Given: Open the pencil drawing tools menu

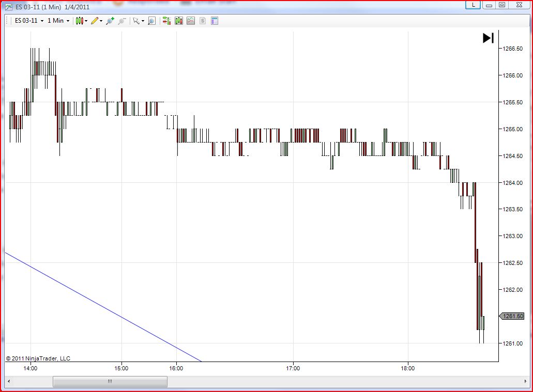Looking at the screenshot, I should [x=97, y=21].
